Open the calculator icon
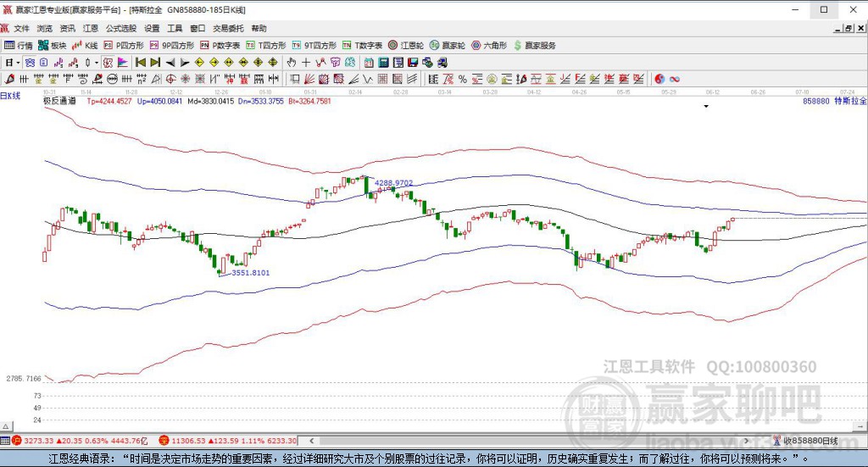This screenshot has height=467, width=868. click(x=383, y=63)
